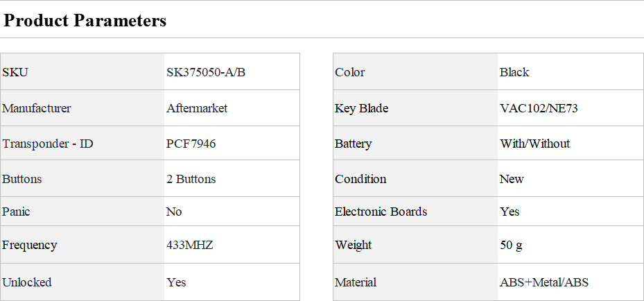Click the Unlocked row label
644x301 pixels.
point(27,282)
